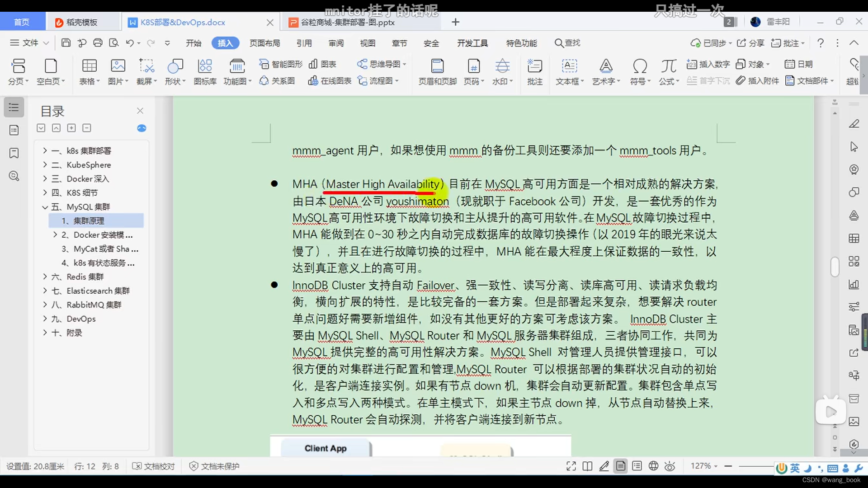Viewport: 868px width, 488px height.
Task: Close the outline (目录) panel
Action: click(x=140, y=111)
